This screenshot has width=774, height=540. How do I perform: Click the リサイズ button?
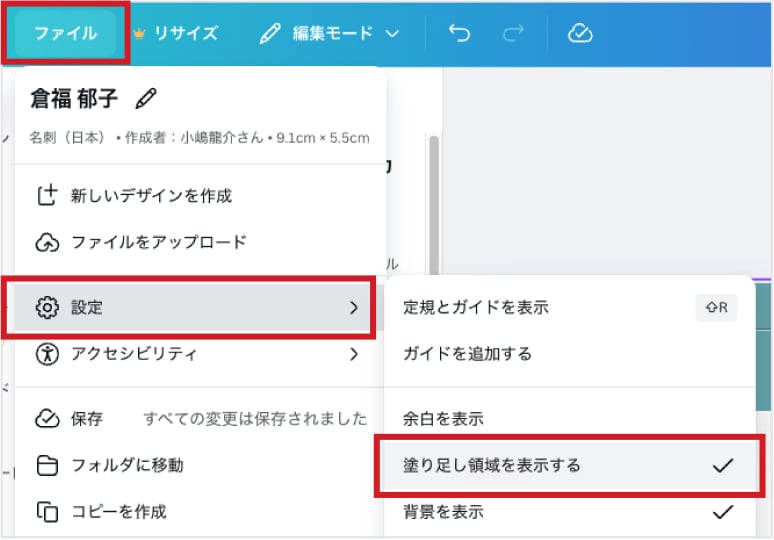click(x=185, y=33)
